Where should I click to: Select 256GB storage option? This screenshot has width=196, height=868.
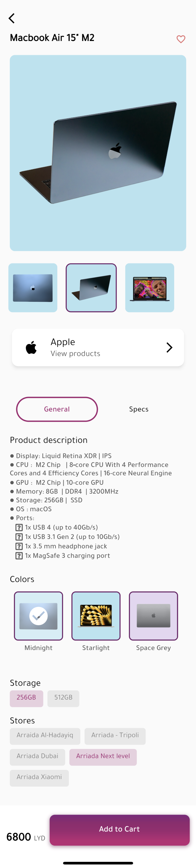coord(26,699)
